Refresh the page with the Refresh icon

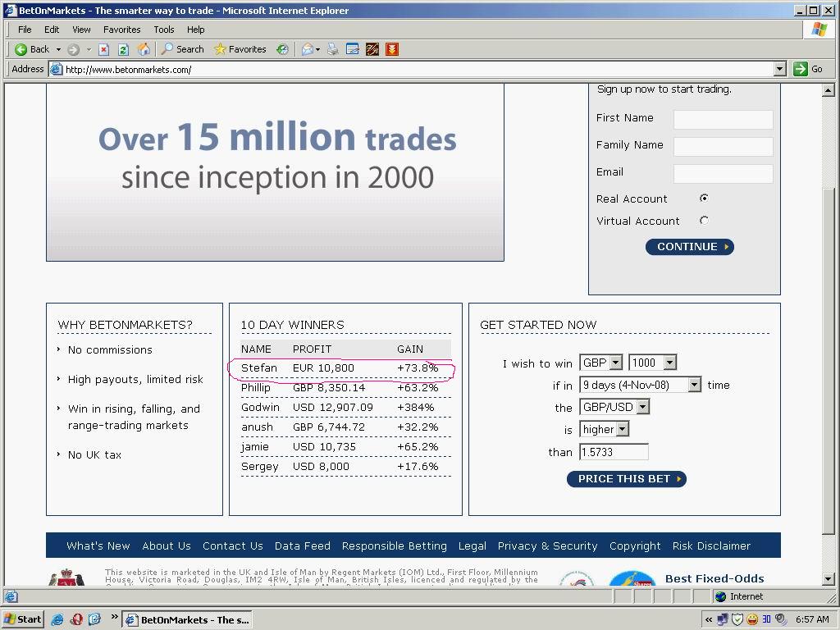pyautogui.click(x=123, y=49)
